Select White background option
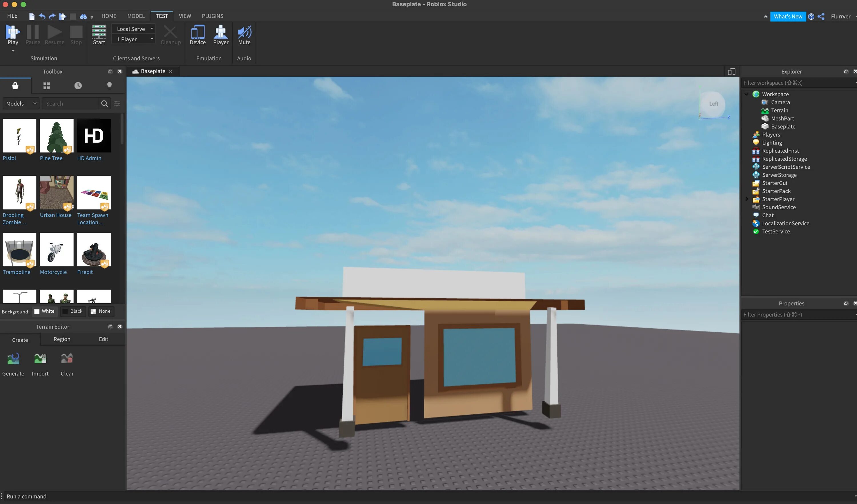 click(x=44, y=311)
